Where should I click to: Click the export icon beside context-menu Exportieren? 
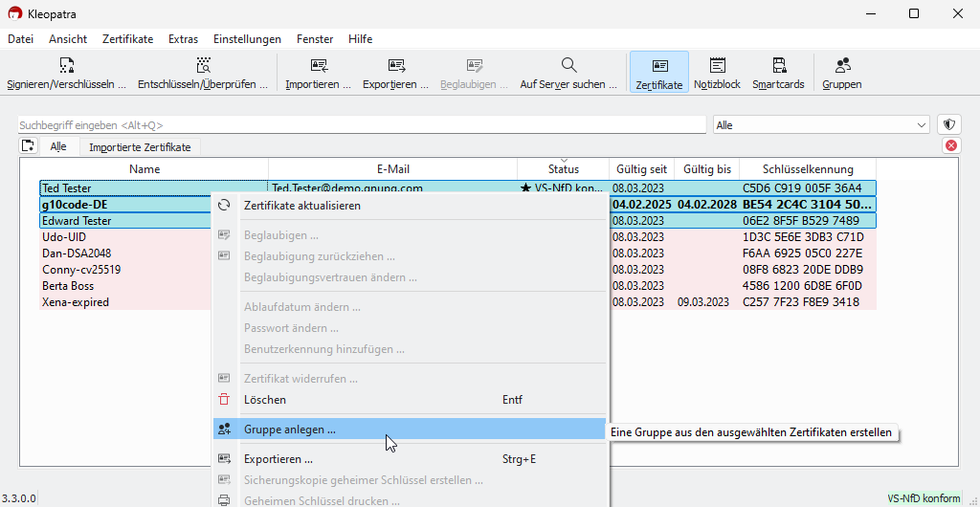pos(224,459)
